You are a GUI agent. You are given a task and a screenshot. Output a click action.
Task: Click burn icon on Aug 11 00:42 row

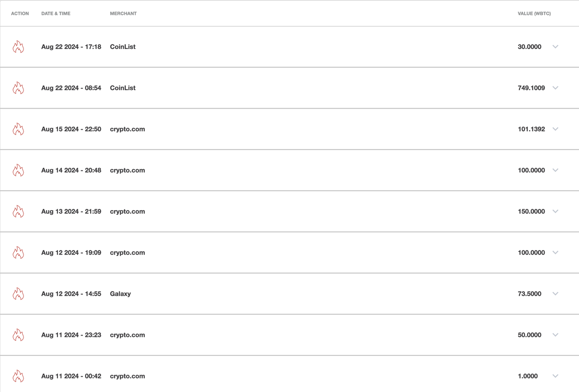pyautogui.click(x=18, y=376)
